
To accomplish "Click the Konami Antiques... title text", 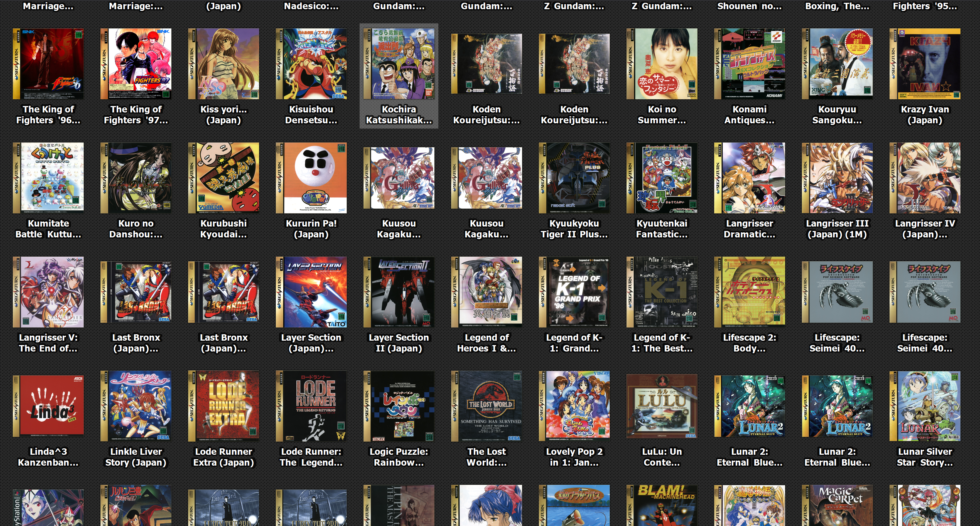I will point(750,115).
